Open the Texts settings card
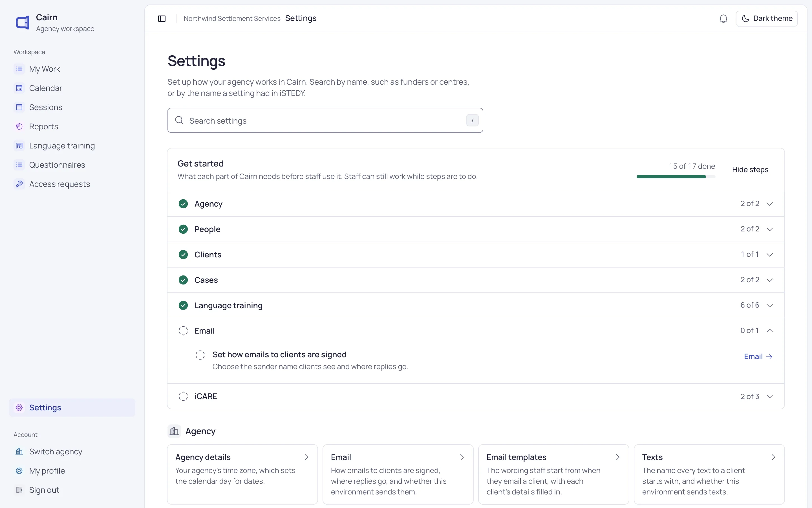The height and width of the screenshot is (508, 812). pyautogui.click(x=709, y=474)
